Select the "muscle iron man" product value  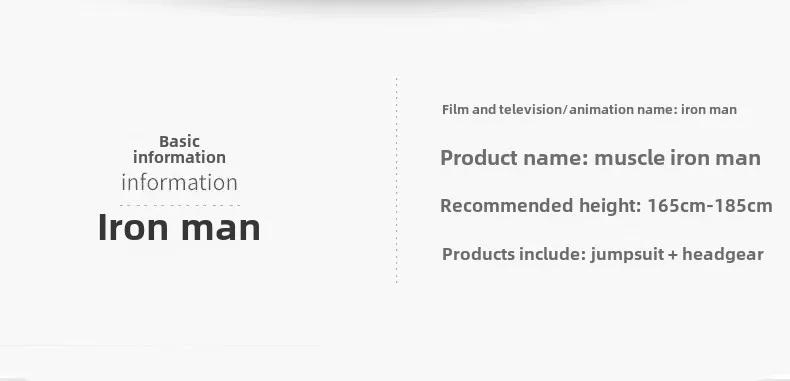[x=678, y=158]
